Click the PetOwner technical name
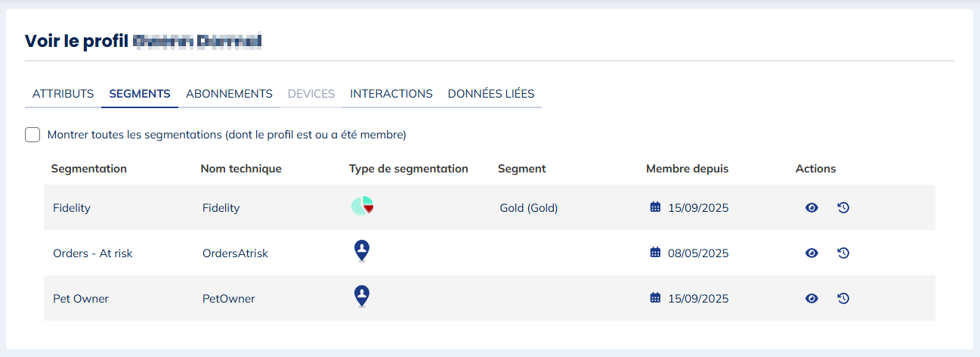 [229, 299]
